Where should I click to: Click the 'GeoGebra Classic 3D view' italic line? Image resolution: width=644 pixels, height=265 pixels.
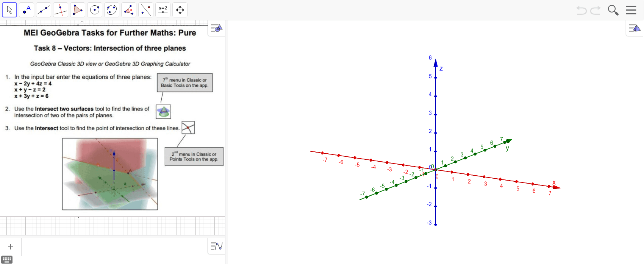110,64
